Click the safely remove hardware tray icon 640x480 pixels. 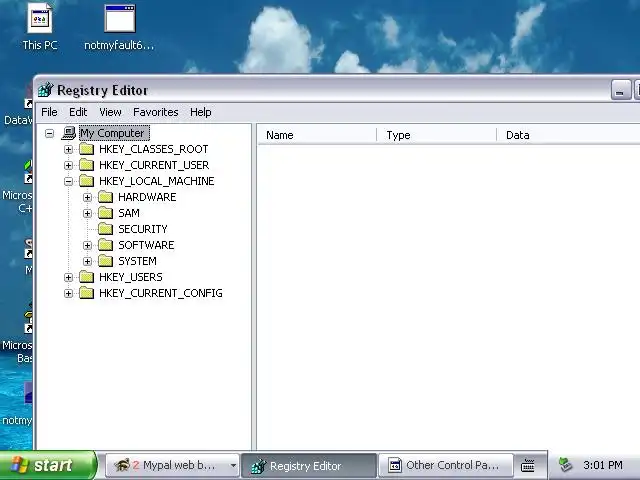click(x=566, y=464)
